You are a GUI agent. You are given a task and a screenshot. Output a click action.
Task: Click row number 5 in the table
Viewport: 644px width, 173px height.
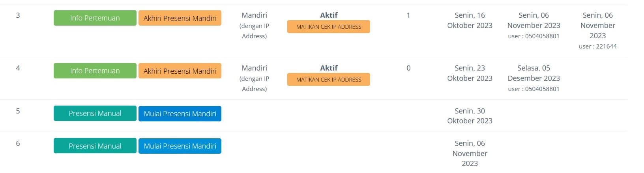(18, 111)
